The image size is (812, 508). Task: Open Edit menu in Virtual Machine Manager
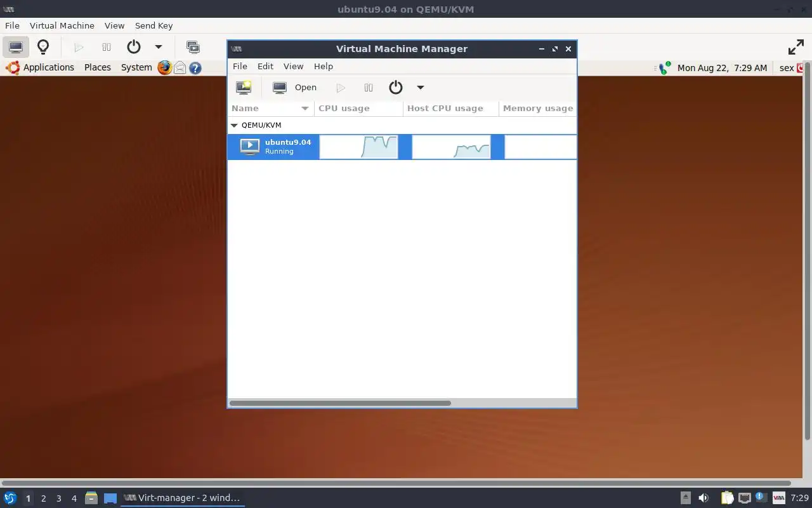pyautogui.click(x=265, y=66)
